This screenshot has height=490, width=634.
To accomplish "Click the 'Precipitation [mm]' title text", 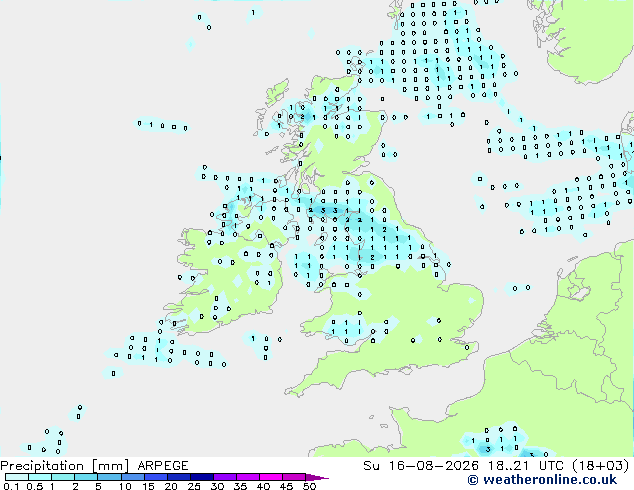I will (65, 466).
